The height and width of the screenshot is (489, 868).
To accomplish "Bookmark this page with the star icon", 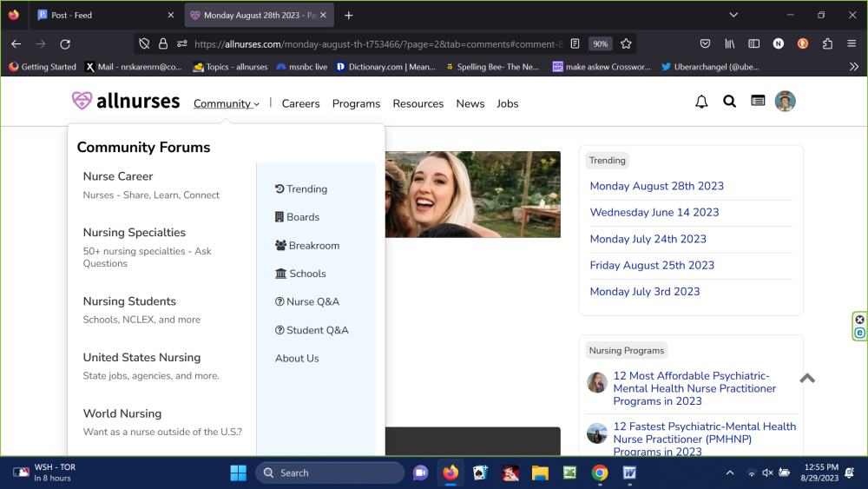I will click(x=626, y=43).
